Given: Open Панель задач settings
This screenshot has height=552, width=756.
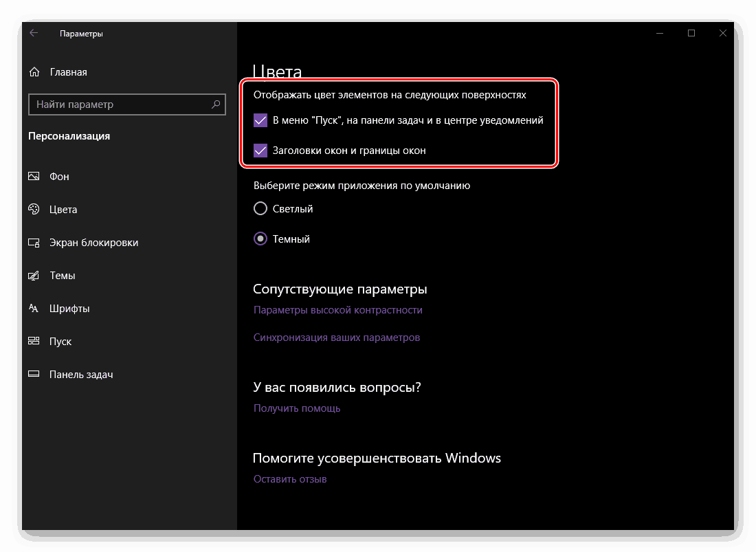Looking at the screenshot, I should [x=81, y=375].
